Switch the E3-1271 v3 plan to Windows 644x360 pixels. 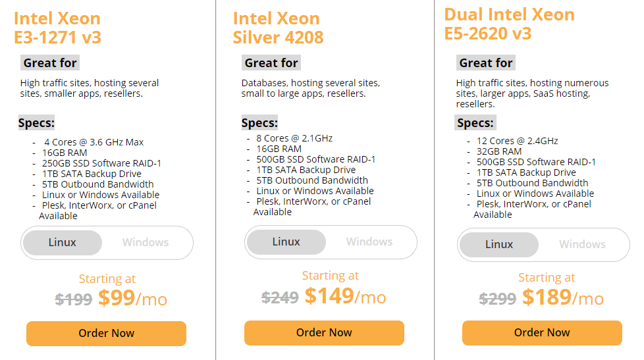coord(146,242)
